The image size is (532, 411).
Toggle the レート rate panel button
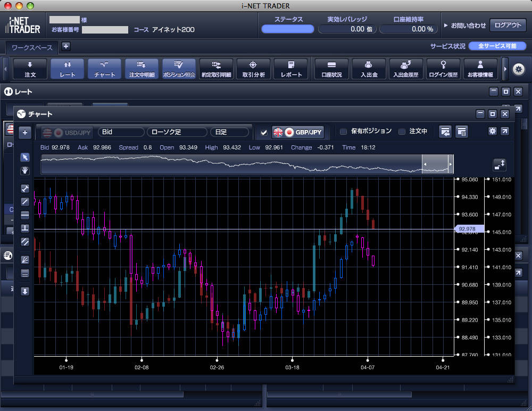[67, 69]
